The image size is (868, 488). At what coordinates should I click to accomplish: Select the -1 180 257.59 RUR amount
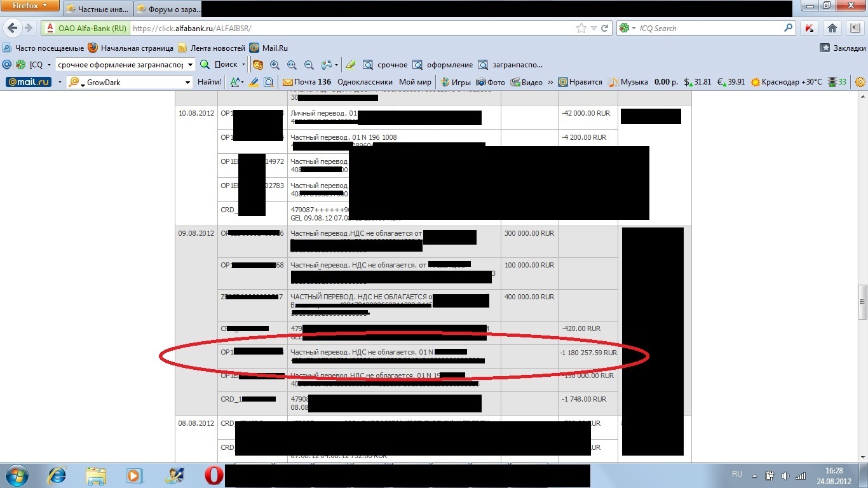589,353
